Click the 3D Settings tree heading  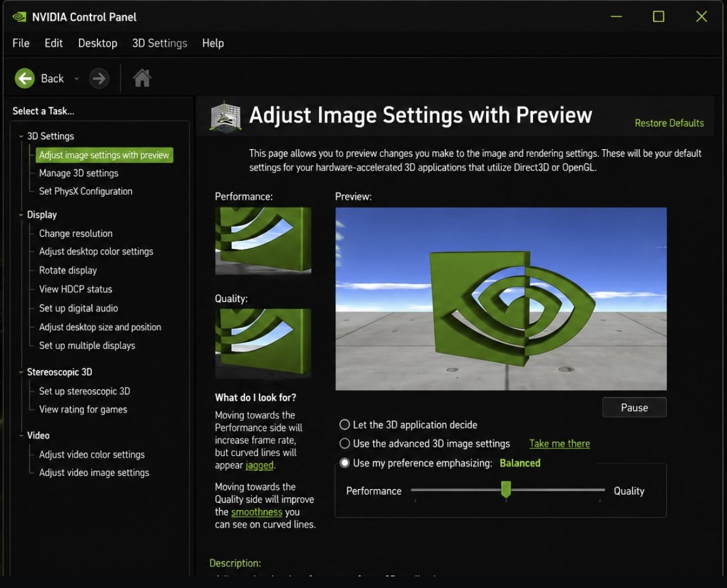51,136
